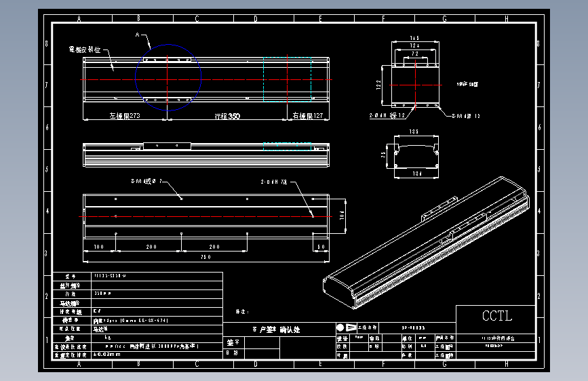Select the "100" hole spacing dimension
The image size is (588, 381).
98,247
